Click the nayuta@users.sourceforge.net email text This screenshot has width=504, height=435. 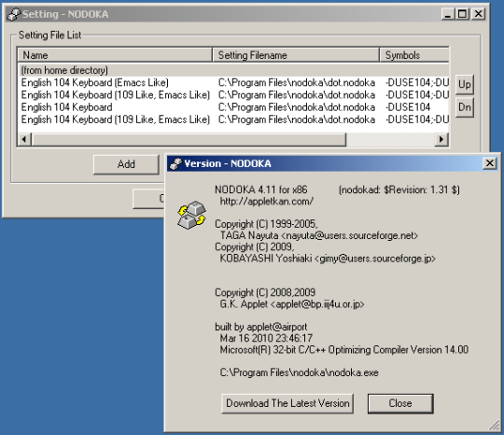pos(350,235)
